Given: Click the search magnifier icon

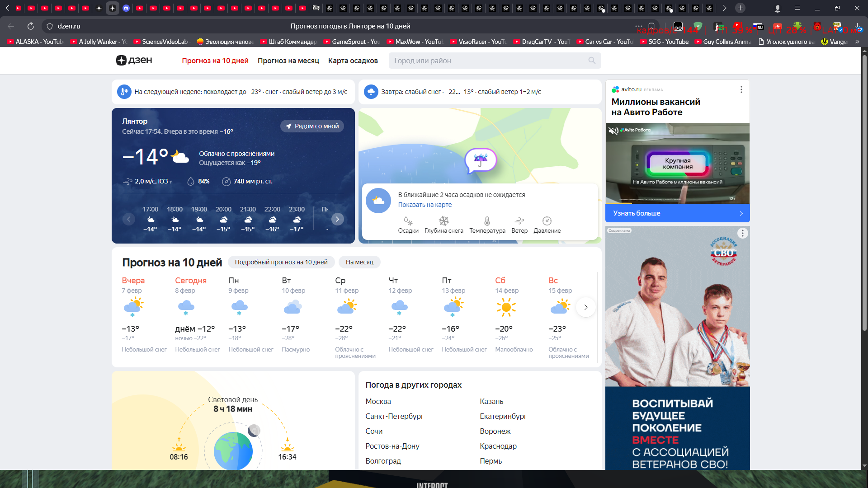Looking at the screenshot, I should point(592,61).
